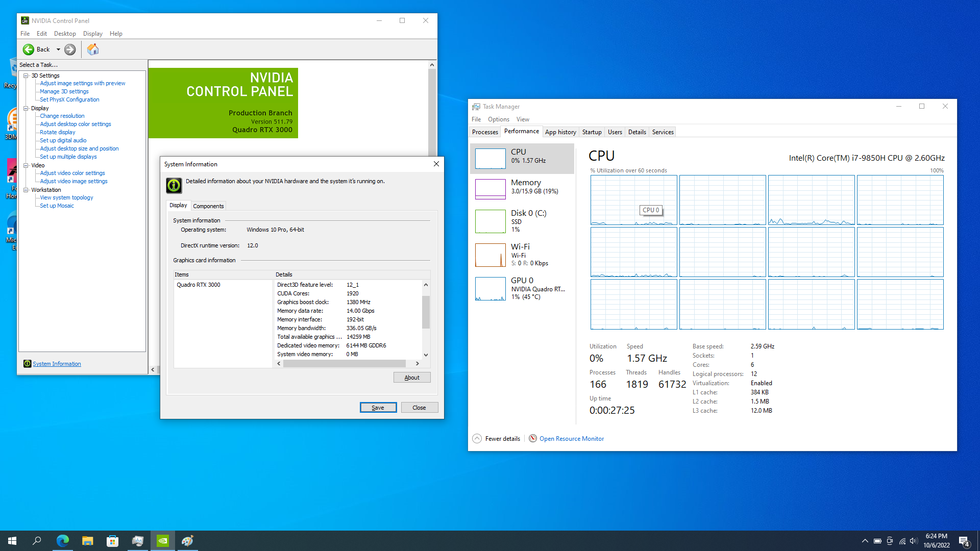
Task: Select Quadro RTX 3000 in Items list
Action: coord(199,285)
